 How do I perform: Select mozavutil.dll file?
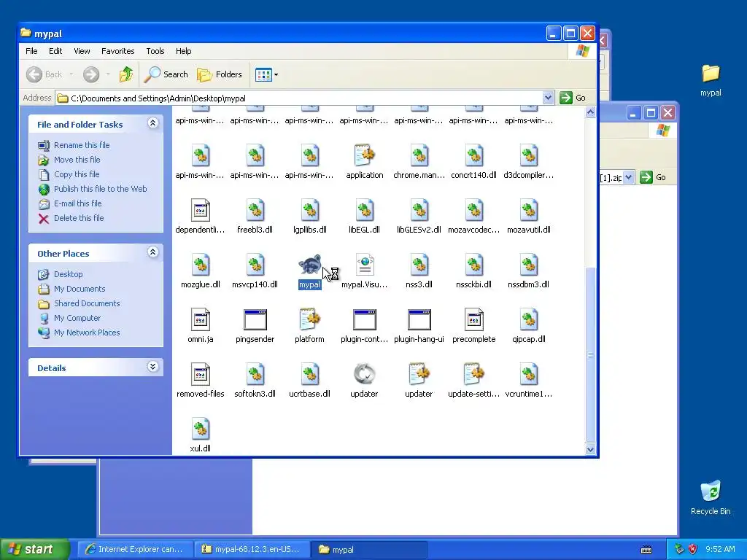tap(529, 217)
